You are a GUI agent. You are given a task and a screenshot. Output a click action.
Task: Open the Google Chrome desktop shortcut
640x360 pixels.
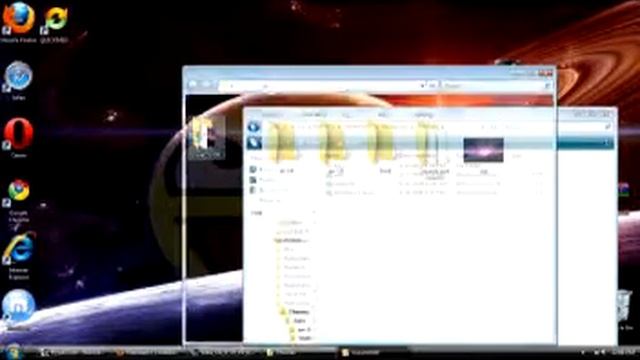tap(18, 201)
